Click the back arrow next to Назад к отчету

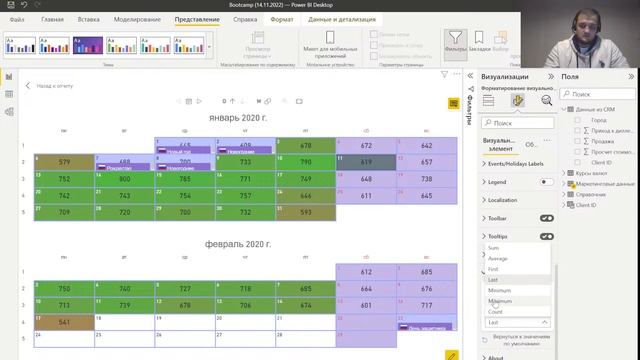pyautogui.click(x=28, y=86)
